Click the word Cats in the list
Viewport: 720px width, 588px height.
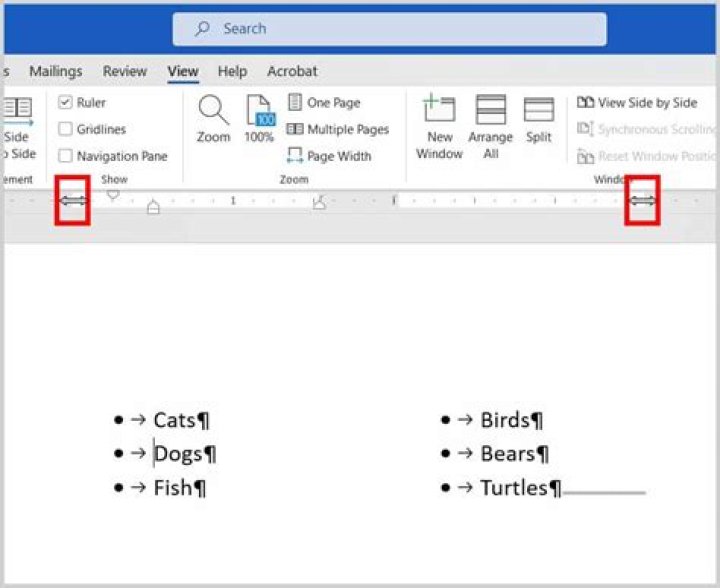tap(174, 420)
